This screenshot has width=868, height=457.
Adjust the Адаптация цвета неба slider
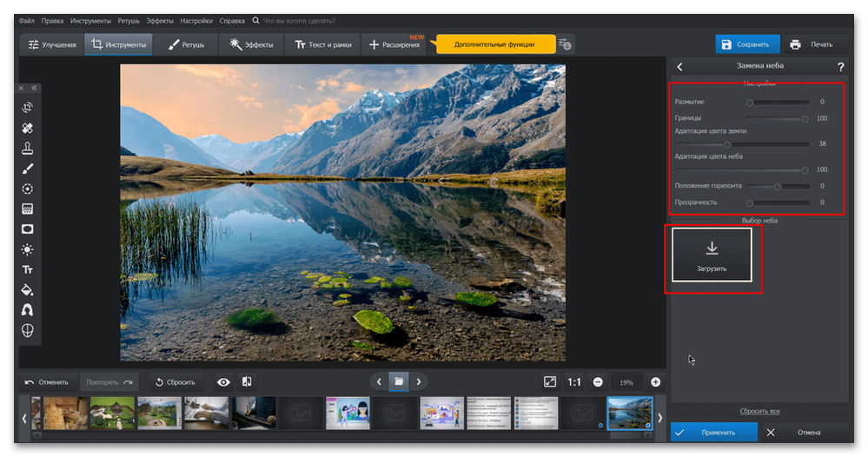742,169
